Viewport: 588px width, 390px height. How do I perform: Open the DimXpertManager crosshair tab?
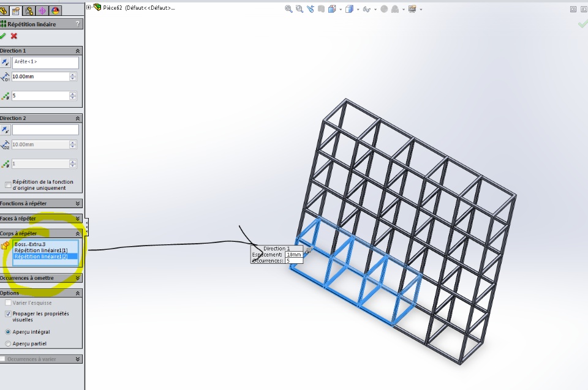coord(42,11)
